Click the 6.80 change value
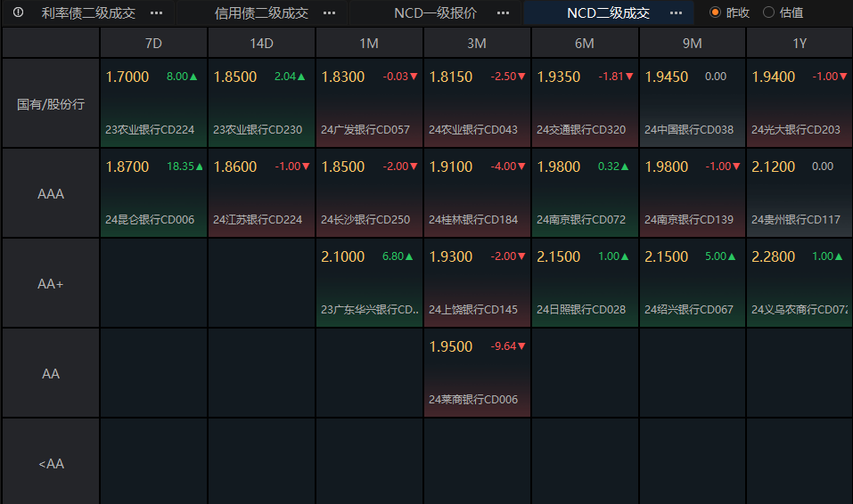 [393, 256]
